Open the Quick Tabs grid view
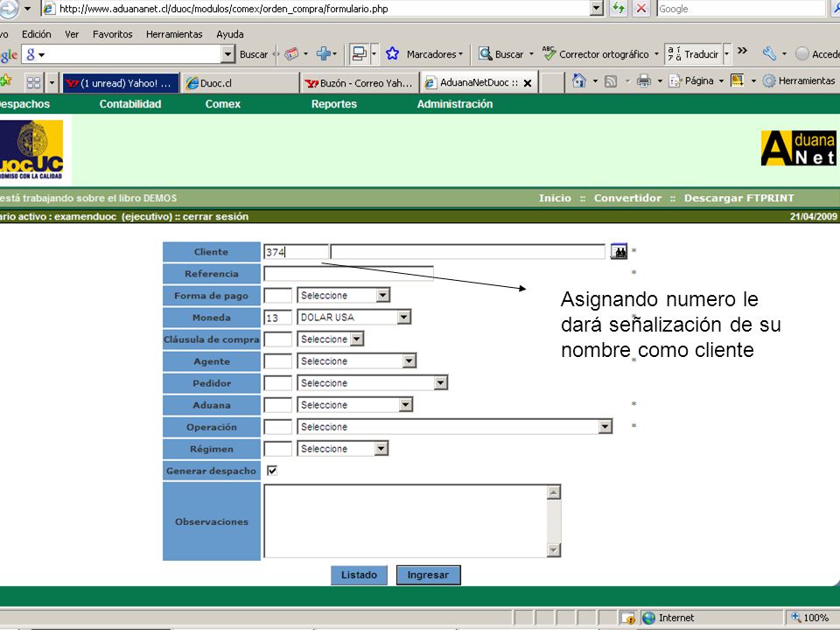Image resolution: width=840 pixels, height=630 pixels. [x=34, y=82]
